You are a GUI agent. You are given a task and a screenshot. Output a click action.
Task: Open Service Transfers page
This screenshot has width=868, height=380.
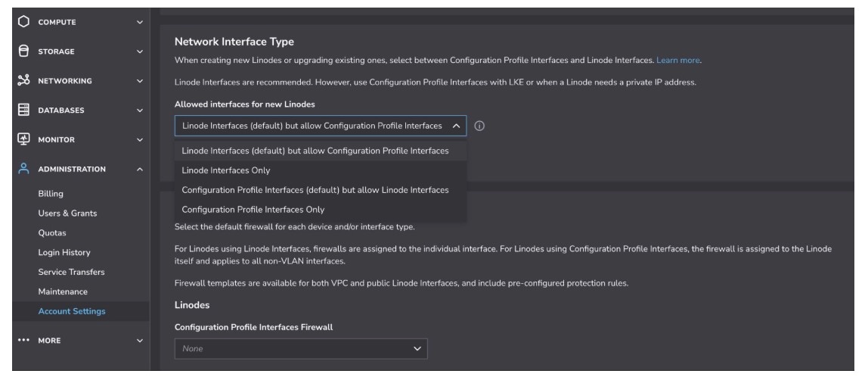tap(71, 272)
